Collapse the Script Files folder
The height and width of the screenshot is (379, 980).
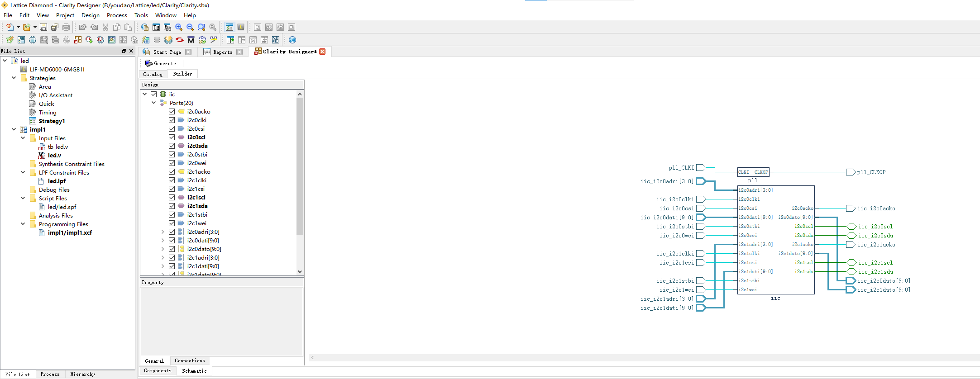23,198
